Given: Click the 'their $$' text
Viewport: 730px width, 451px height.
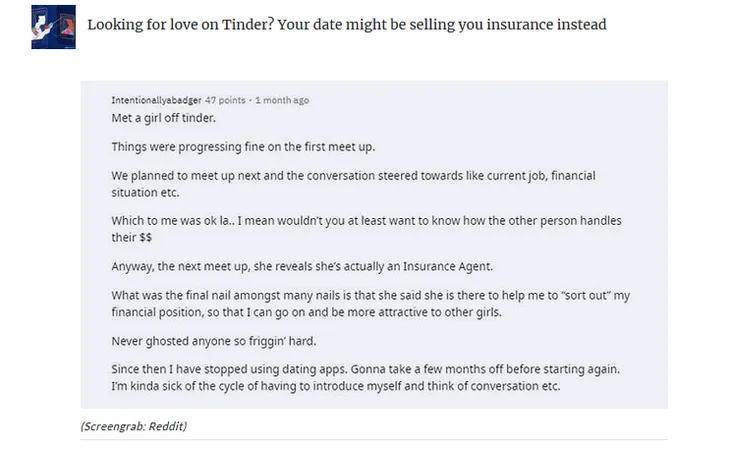Looking at the screenshot, I should tap(132, 237).
